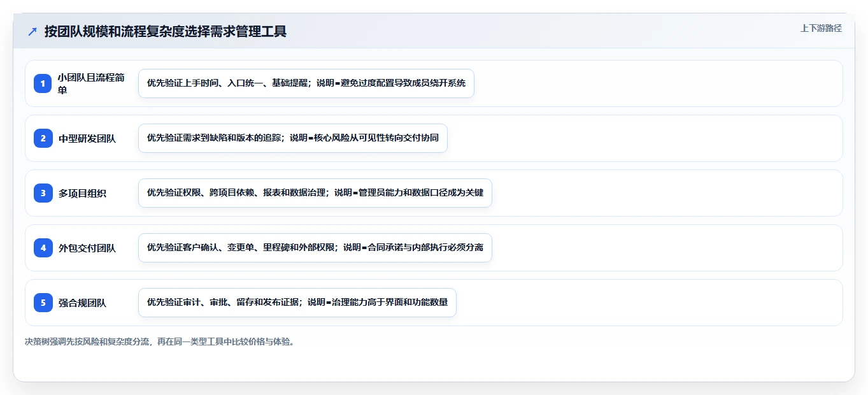Select the number 1 step badge
The height and width of the screenshot is (395, 868).
43,83
